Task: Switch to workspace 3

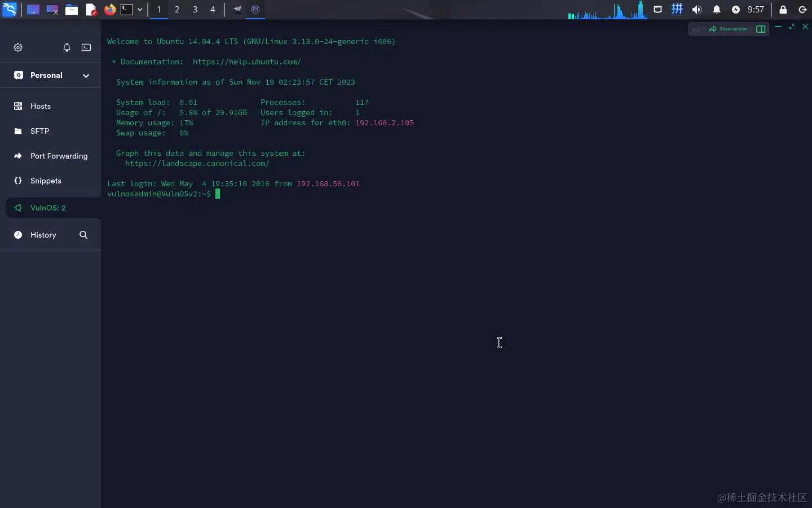Action: (195, 10)
